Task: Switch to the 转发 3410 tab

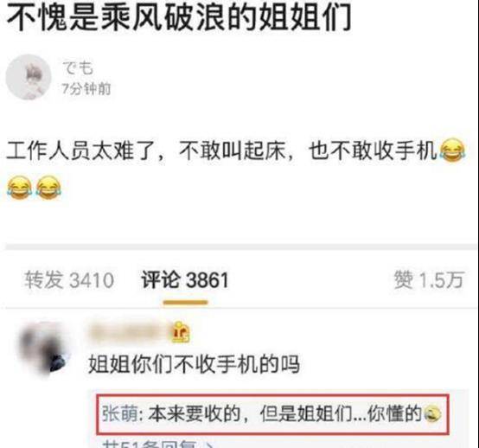Action: click(69, 279)
